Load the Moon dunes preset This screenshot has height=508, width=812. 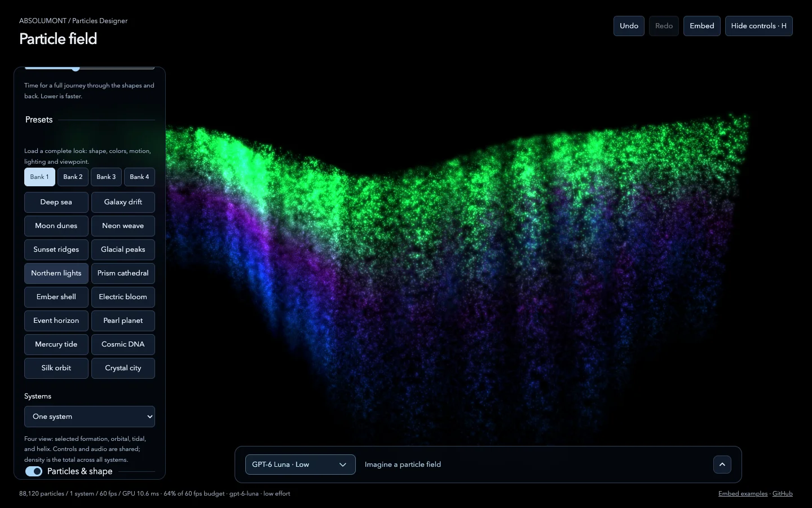click(x=56, y=226)
